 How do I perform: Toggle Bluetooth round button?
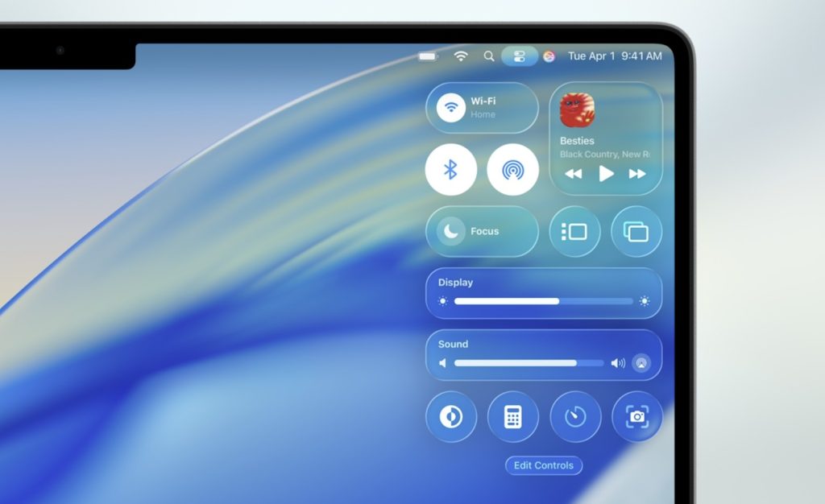coord(451,170)
